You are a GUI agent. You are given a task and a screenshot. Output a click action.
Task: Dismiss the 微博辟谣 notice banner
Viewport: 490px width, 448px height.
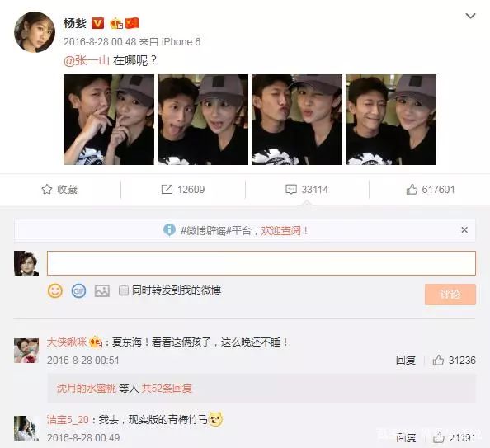464,230
